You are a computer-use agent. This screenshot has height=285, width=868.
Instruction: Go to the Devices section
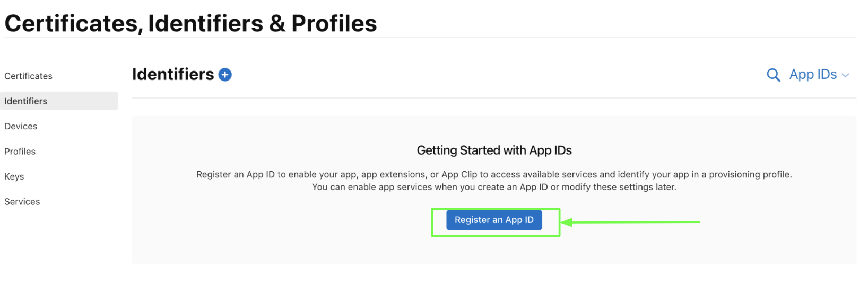pyautogui.click(x=21, y=126)
